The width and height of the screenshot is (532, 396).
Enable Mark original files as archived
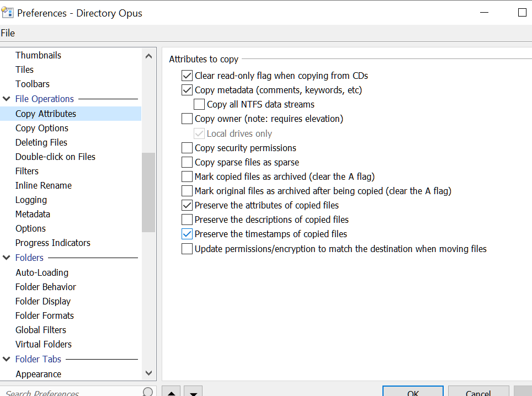pos(187,191)
